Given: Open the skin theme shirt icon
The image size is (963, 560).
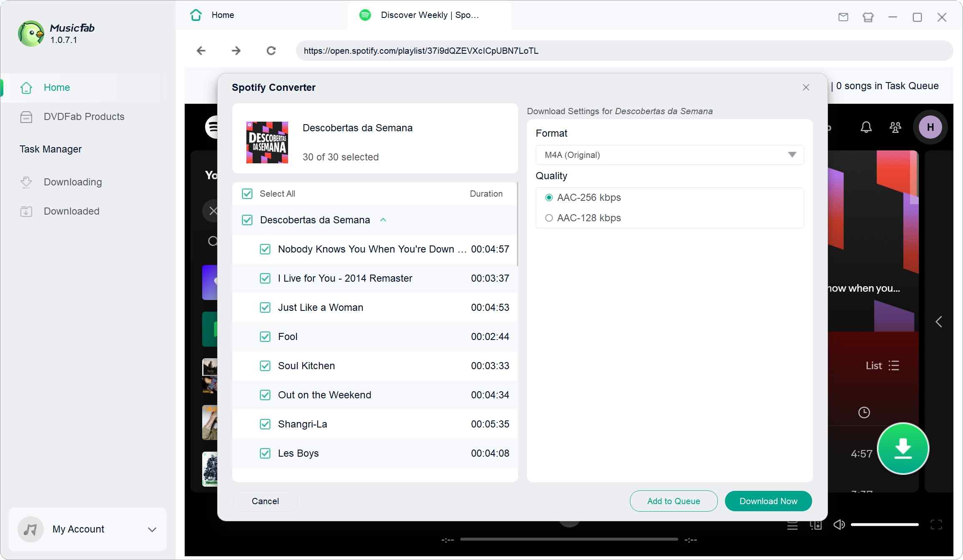Looking at the screenshot, I should [868, 17].
